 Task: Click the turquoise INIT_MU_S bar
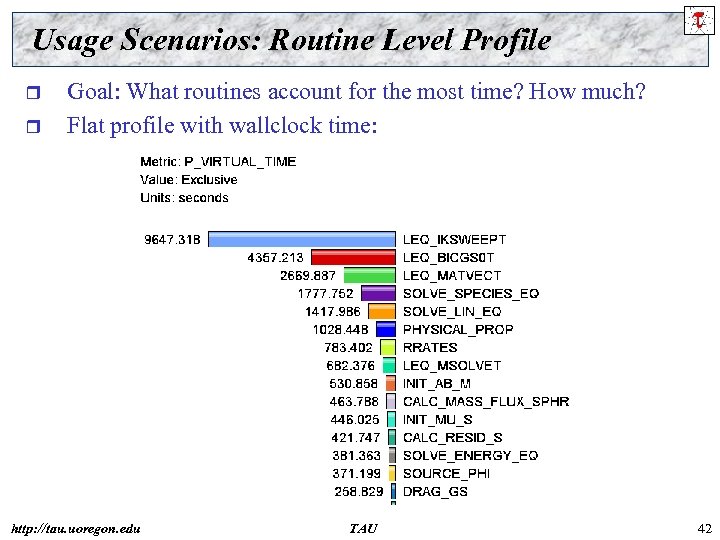pos(391,419)
